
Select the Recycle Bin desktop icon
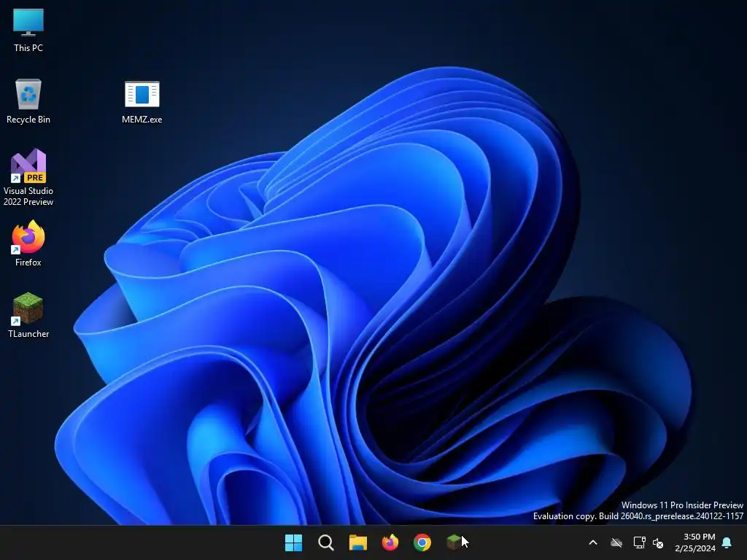[28, 101]
